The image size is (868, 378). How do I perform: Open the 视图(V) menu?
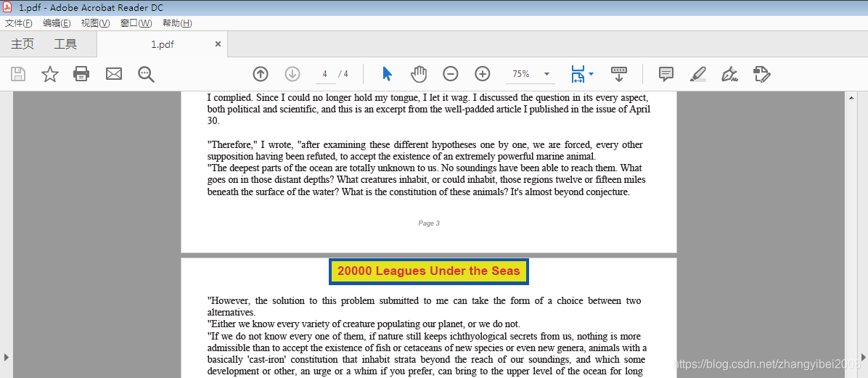click(95, 23)
